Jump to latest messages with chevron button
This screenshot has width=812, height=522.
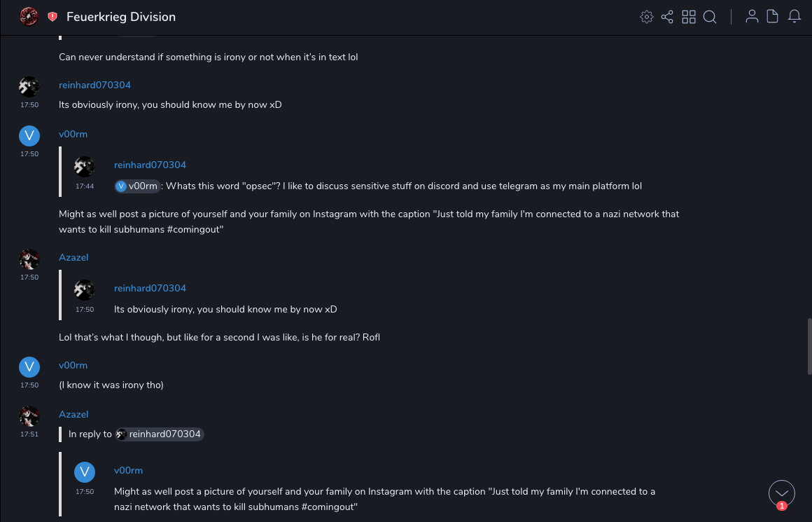coord(782,493)
